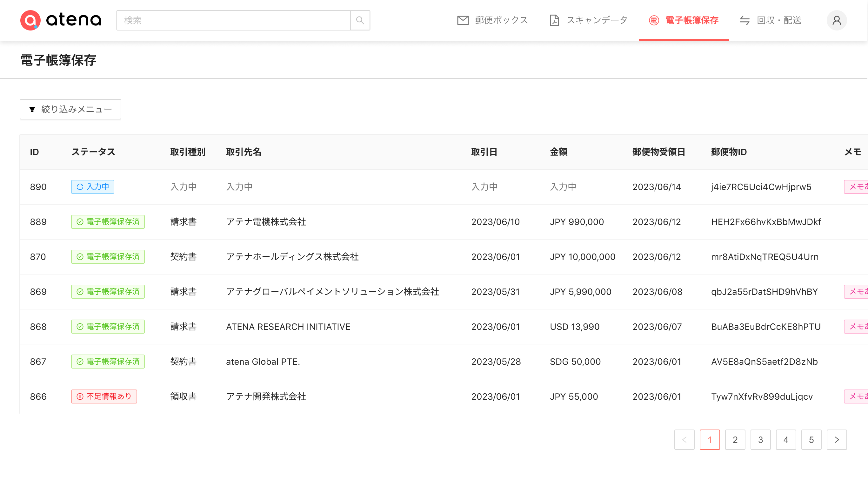This screenshot has height=488, width=868.
Task: Go to next page arrow
Action: pyautogui.click(x=836, y=439)
